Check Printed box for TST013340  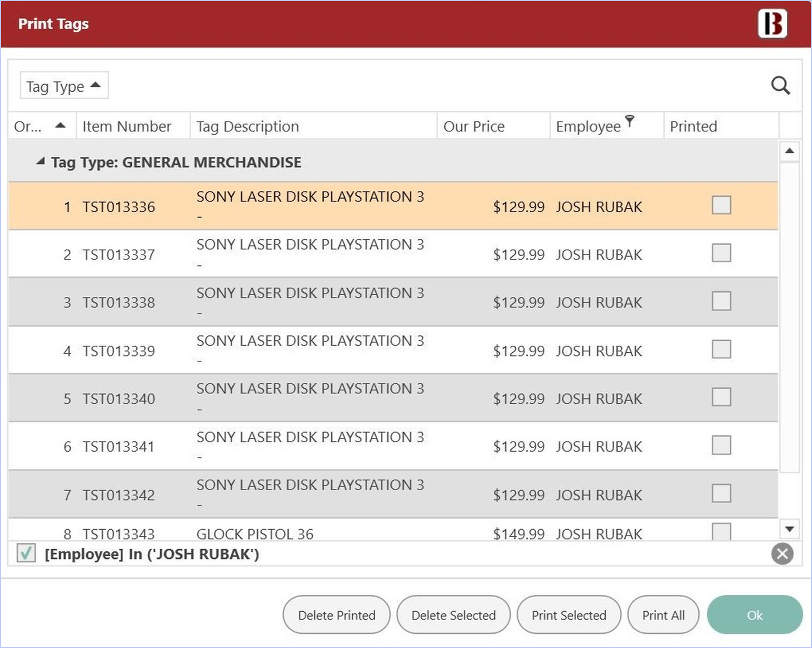click(x=721, y=397)
